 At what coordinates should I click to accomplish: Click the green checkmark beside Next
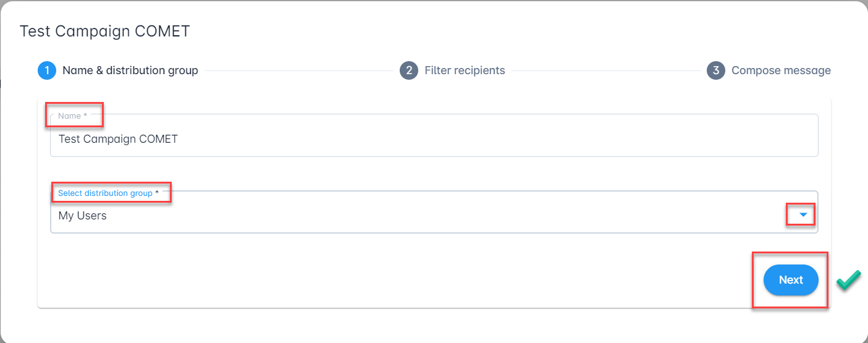[x=848, y=281]
